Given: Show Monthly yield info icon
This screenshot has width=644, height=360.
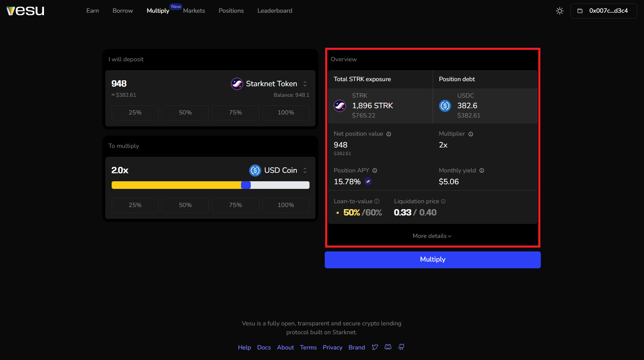Looking at the screenshot, I should (482, 171).
